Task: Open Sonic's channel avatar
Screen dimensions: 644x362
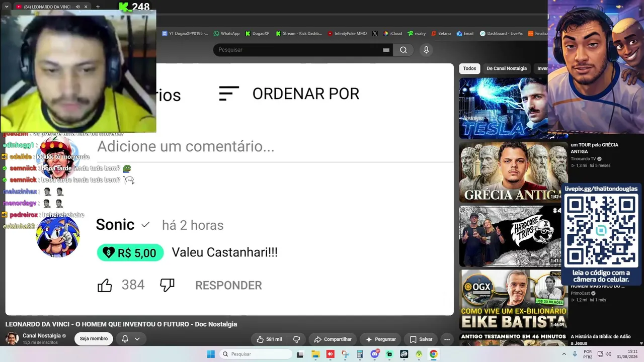Action: coord(58,237)
